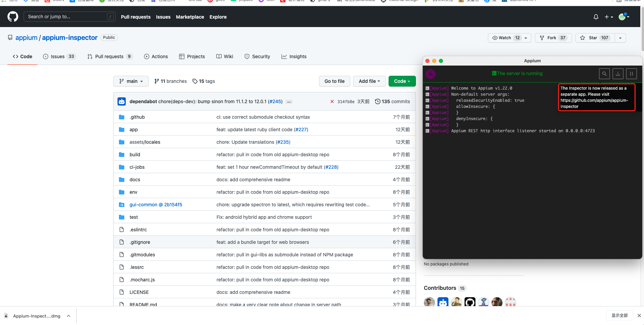
Task: Open Explore in top navigation
Action: click(218, 17)
